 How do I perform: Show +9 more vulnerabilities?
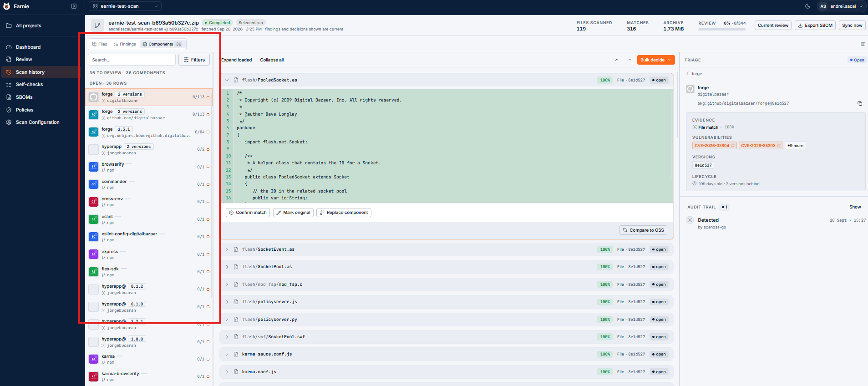pyautogui.click(x=795, y=146)
